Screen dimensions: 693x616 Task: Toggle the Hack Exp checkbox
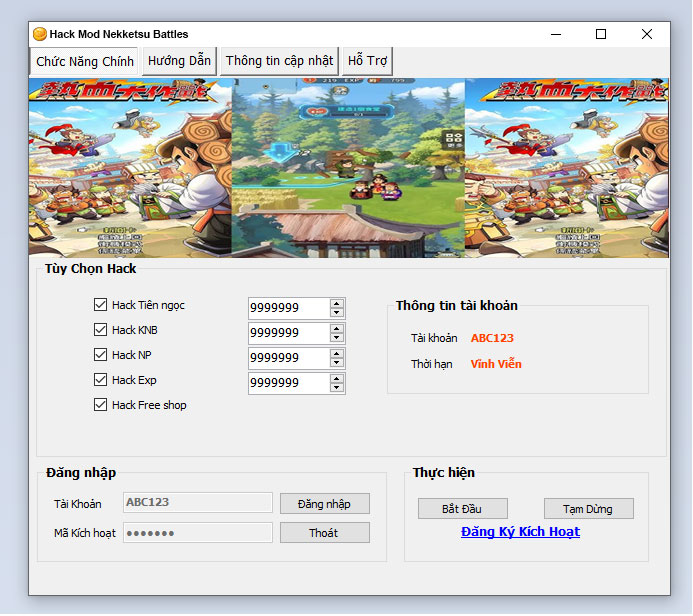tap(100, 380)
